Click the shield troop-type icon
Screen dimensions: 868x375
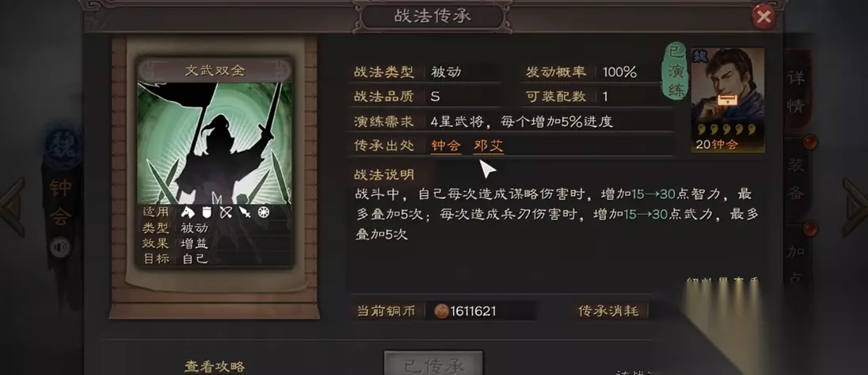pos(207,212)
